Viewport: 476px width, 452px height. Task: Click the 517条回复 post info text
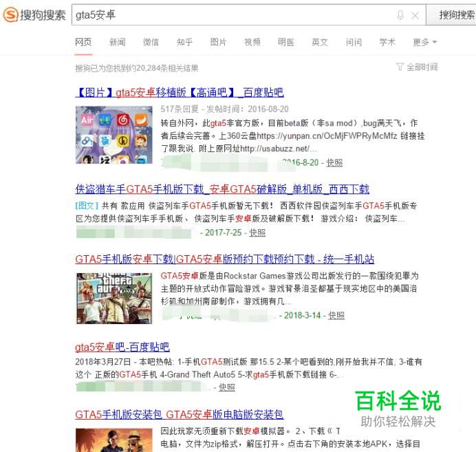coord(224,109)
